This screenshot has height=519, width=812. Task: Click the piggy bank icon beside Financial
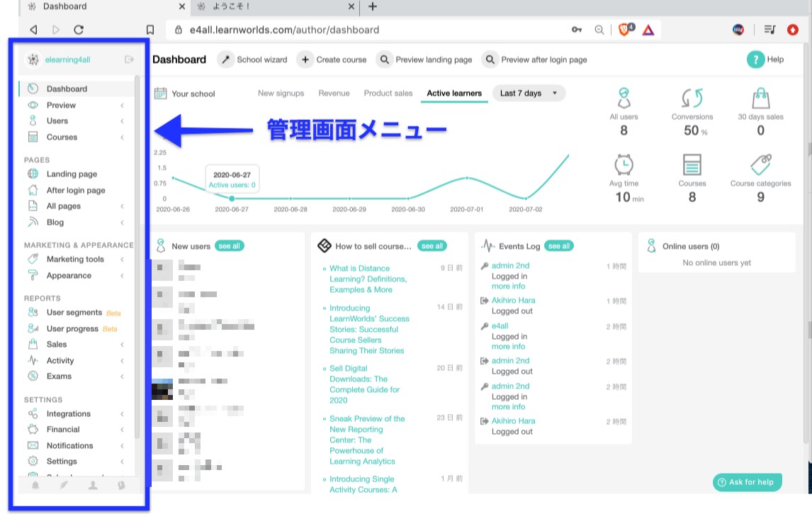pyautogui.click(x=33, y=429)
